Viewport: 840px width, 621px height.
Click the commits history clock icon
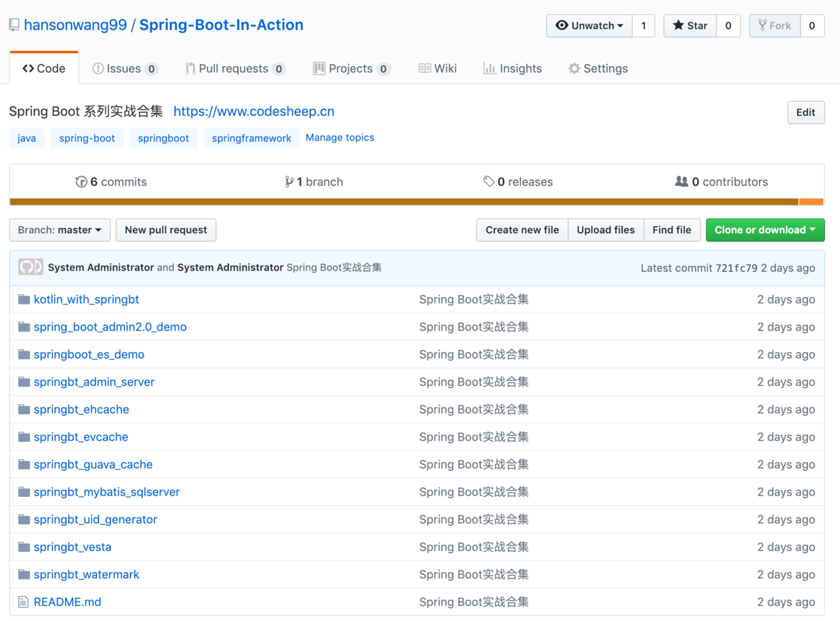83,181
